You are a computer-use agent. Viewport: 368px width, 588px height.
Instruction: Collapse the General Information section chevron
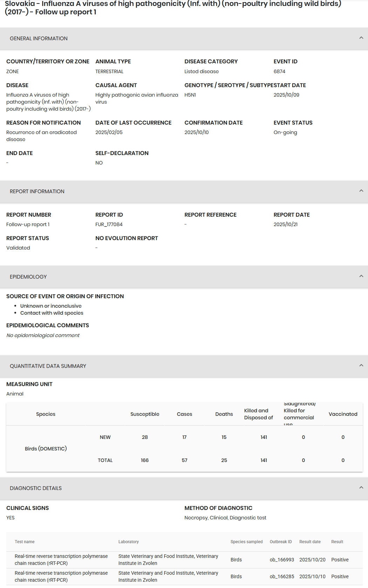click(x=361, y=38)
